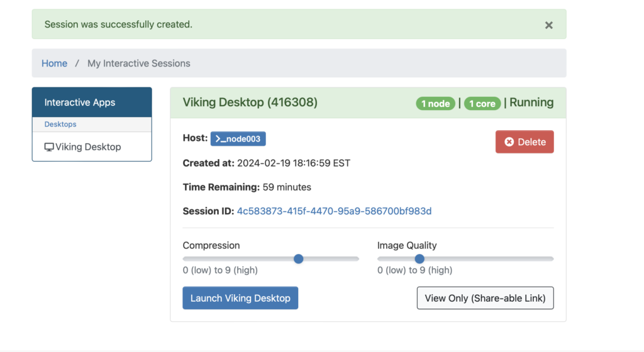Click the Interactive Apps sidebar header
This screenshot has width=644, height=352.
pyautogui.click(x=80, y=102)
